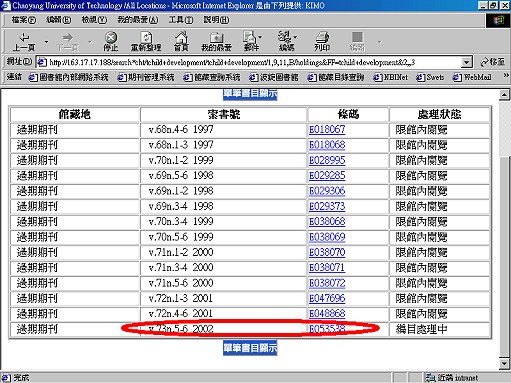Open 館藏查詢系統 links bar shortcut

[212, 77]
